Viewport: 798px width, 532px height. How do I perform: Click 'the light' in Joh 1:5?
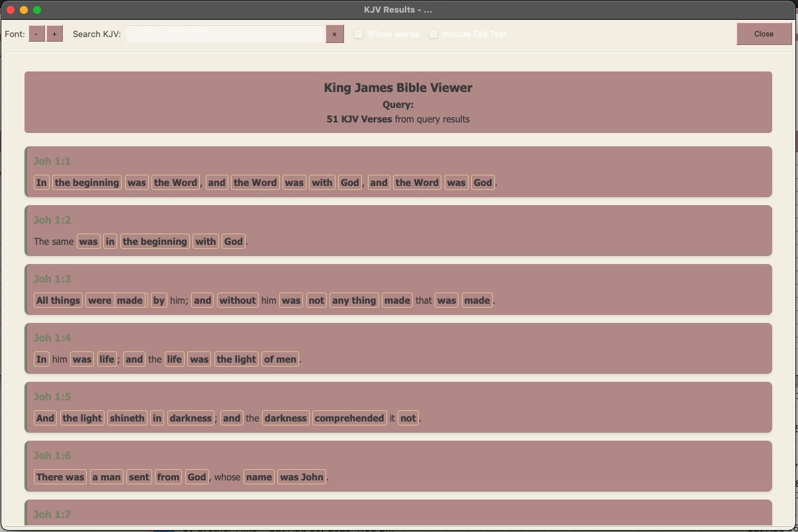tap(82, 418)
